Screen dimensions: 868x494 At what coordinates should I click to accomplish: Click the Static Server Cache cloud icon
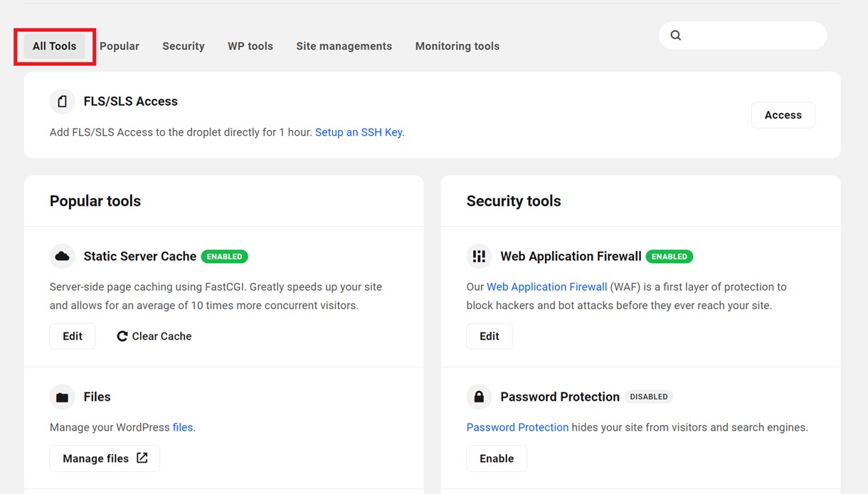coord(62,257)
